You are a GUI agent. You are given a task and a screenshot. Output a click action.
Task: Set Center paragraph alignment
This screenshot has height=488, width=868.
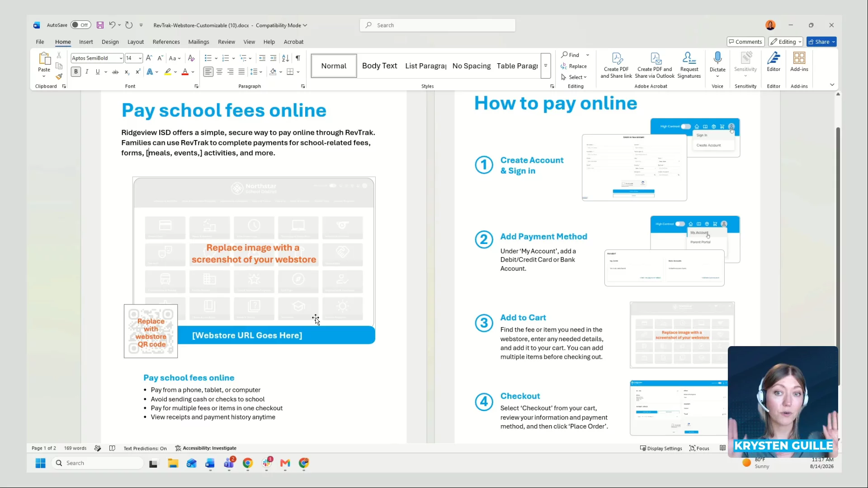(219, 72)
